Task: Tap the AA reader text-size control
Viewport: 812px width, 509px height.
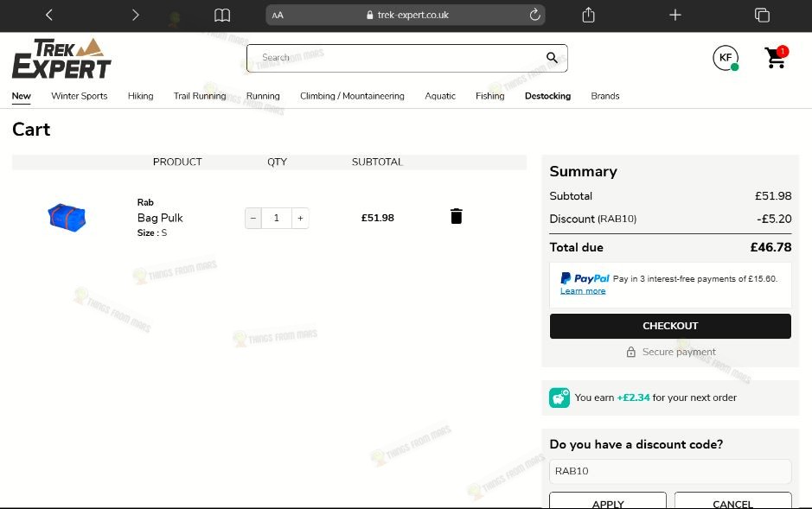Action: click(278, 15)
